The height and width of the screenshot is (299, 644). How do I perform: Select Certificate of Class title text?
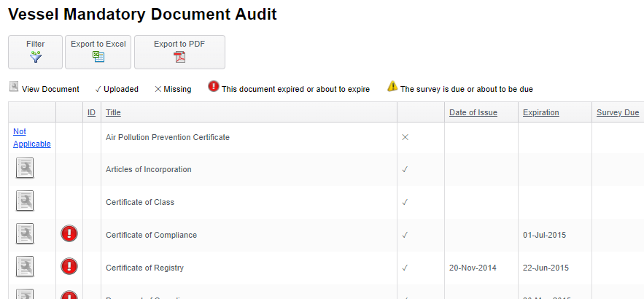pos(140,202)
